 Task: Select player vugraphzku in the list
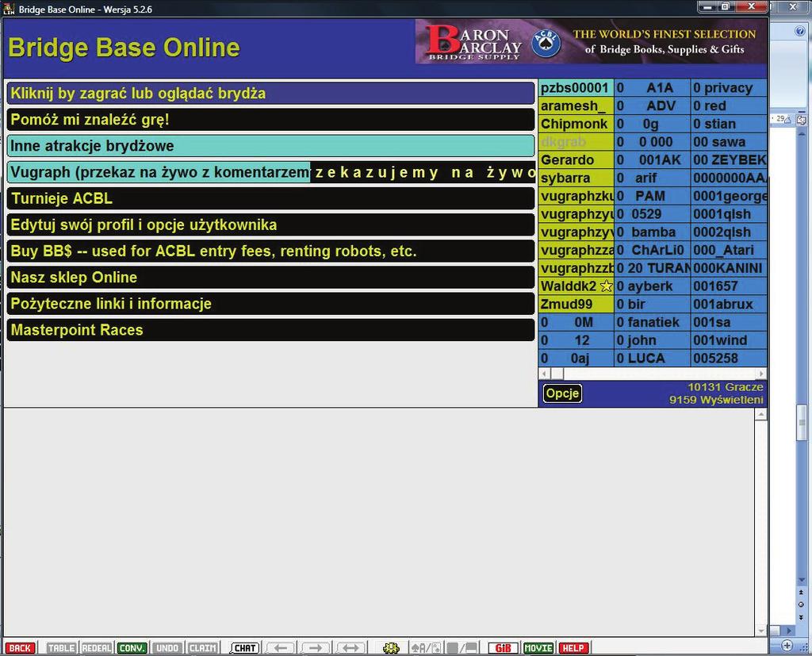576,197
